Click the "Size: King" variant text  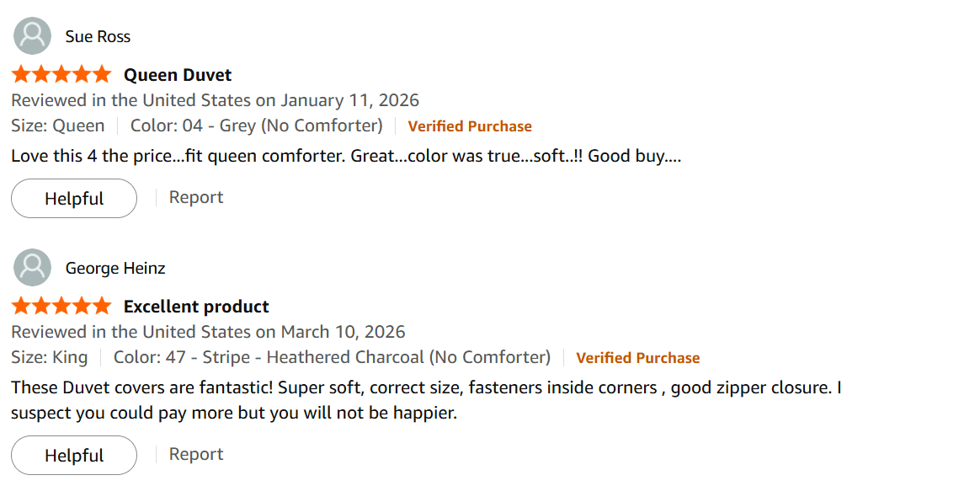pos(50,358)
